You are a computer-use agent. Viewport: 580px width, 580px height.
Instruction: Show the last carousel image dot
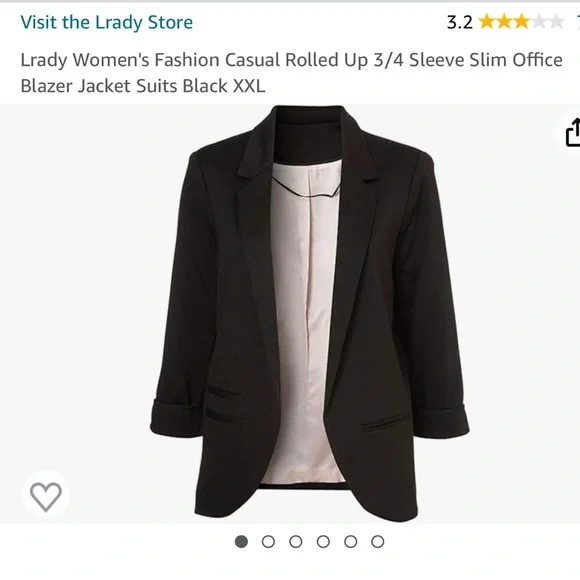(378, 542)
